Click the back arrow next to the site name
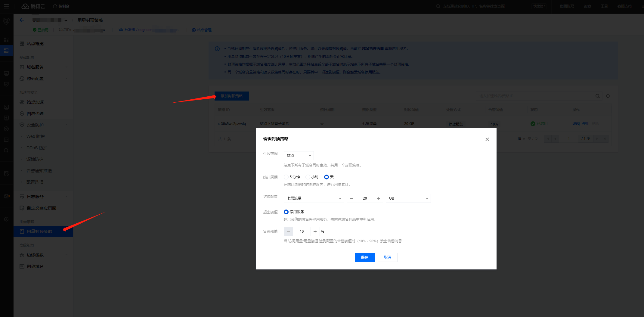This screenshot has height=317, width=644. [x=22, y=20]
